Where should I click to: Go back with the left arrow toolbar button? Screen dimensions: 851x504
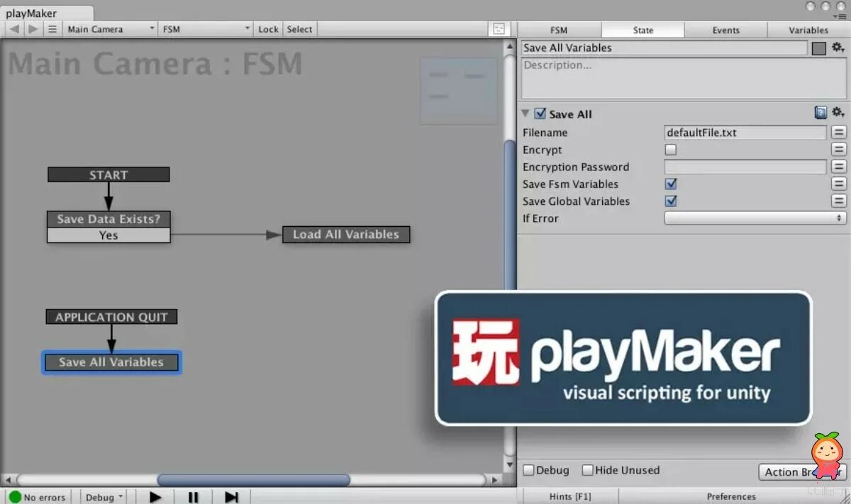pos(14,29)
